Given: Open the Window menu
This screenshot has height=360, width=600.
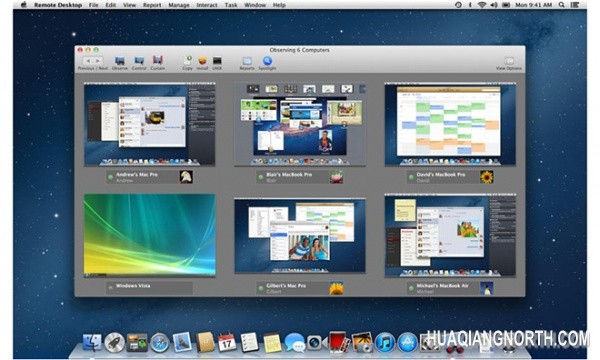Looking at the screenshot, I should [255, 5].
